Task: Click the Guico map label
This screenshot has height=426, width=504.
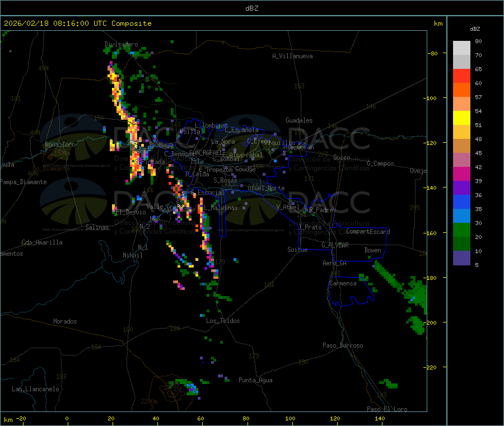Action: [342, 157]
